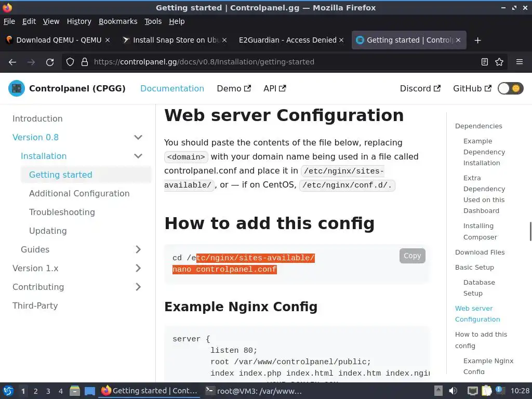Jump to Basic Setup section

475,268
